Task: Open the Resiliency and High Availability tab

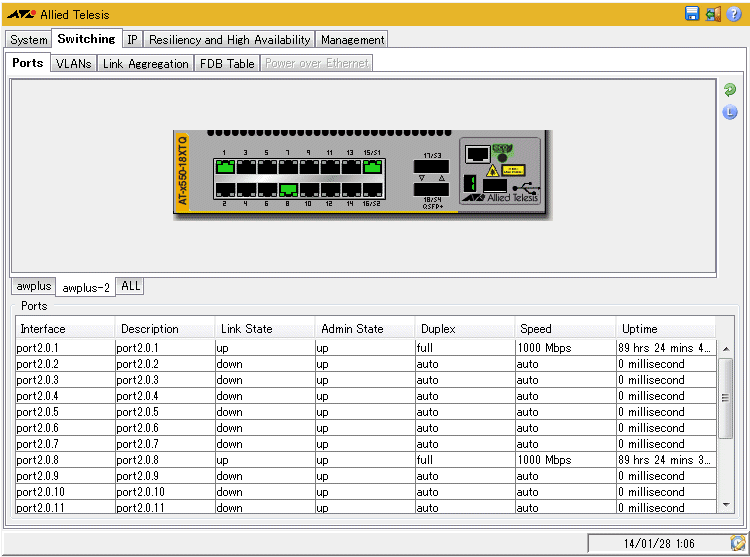Action: [230, 40]
